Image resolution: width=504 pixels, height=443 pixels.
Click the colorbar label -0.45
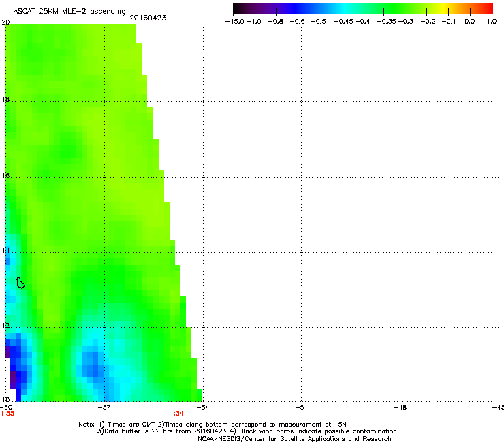(344, 22)
